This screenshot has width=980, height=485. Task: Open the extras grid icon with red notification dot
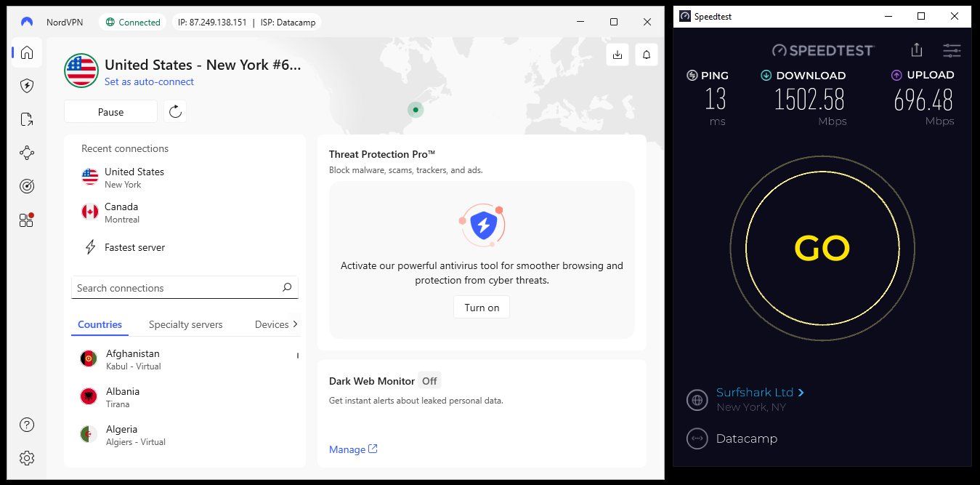point(26,219)
